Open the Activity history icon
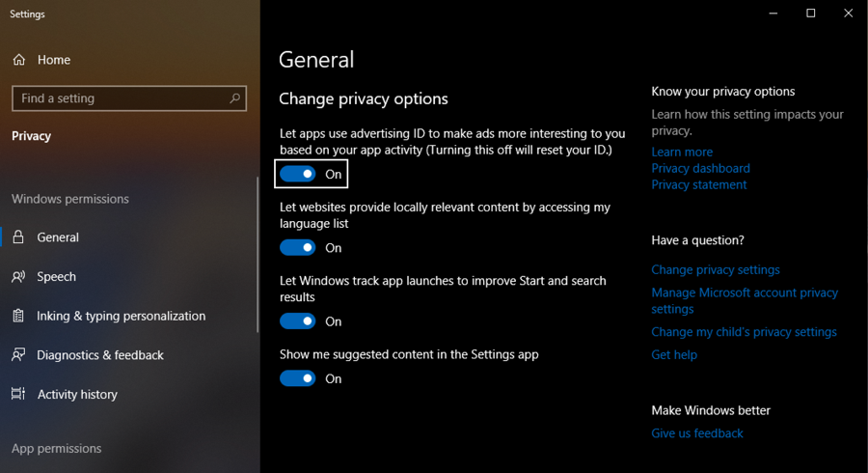868x473 pixels. pyautogui.click(x=18, y=394)
